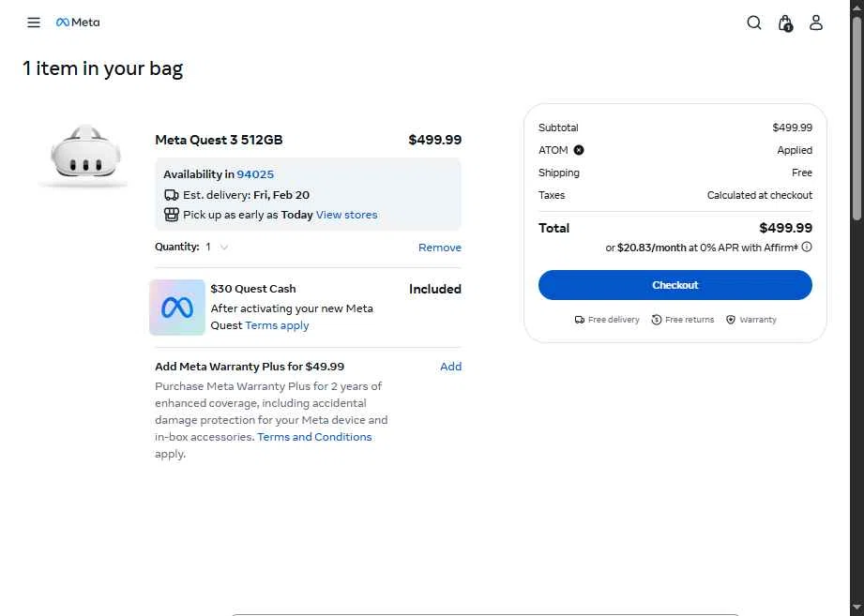Screen dimensions: 864x616
Task: Change the 94025 zip code
Action: (255, 174)
